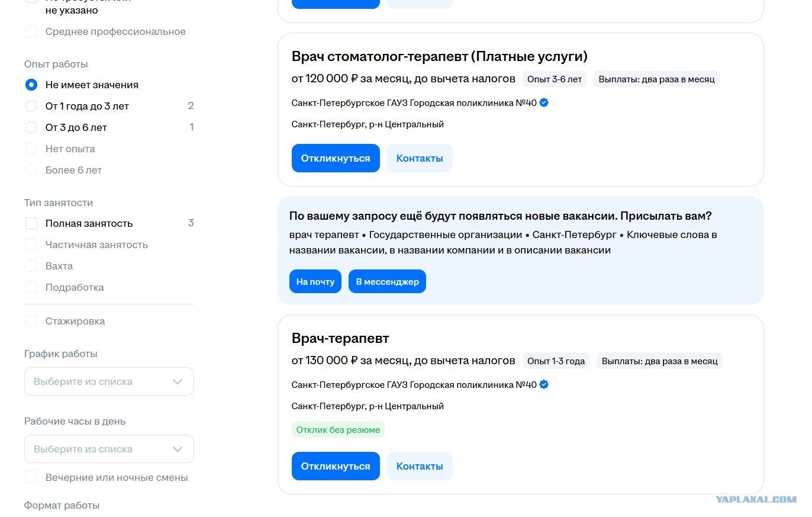Open 'Контакты' of dentist-therapist vacancy
Image resolution: width=812 pixels, height=517 pixels.
tap(420, 158)
